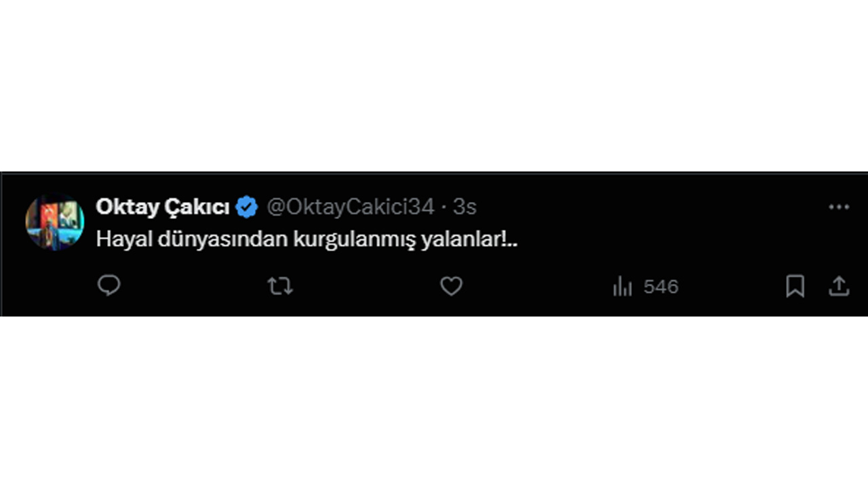Image resolution: width=868 pixels, height=488 pixels.
Task: Visit profile via Oktay Çakıcı display name
Action: (163, 207)
